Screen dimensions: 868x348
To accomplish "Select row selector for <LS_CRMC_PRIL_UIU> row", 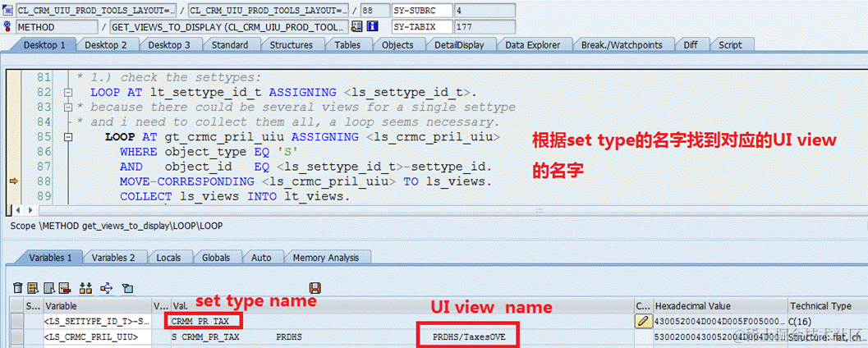I will [18, 336].
